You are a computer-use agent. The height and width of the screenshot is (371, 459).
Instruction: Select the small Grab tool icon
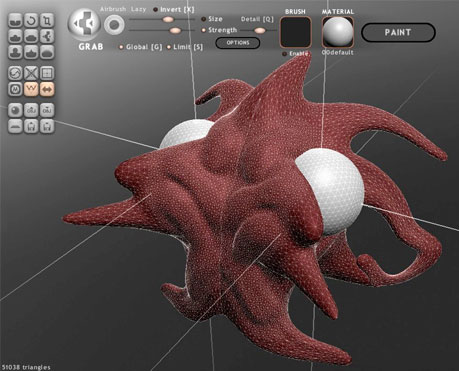(x=47, y=36)
